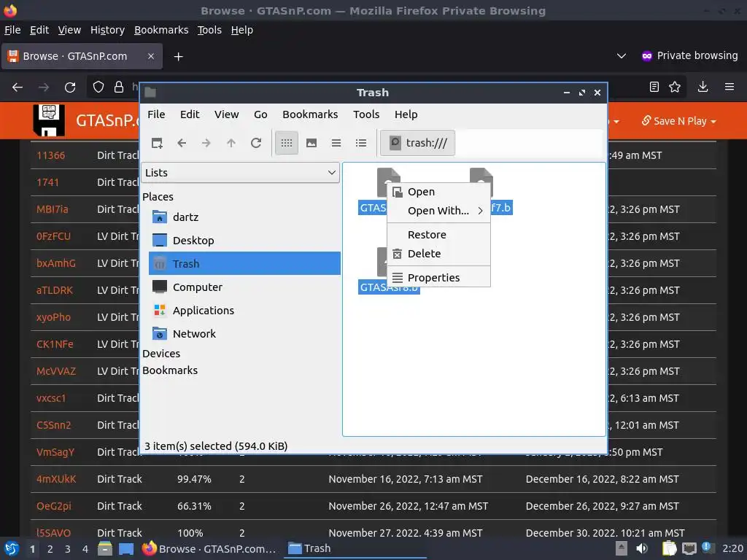Open save link MBI7ia
This screenshot has height=560, width=747.
coord(53,209)
